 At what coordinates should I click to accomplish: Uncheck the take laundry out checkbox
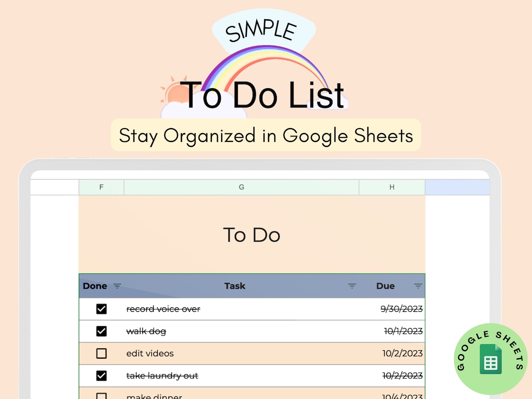click(101, 375)
